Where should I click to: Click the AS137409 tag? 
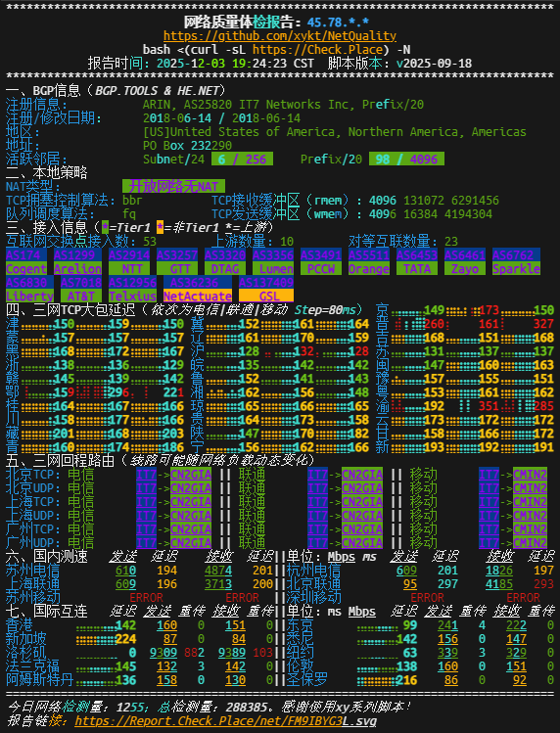[266, 283]
